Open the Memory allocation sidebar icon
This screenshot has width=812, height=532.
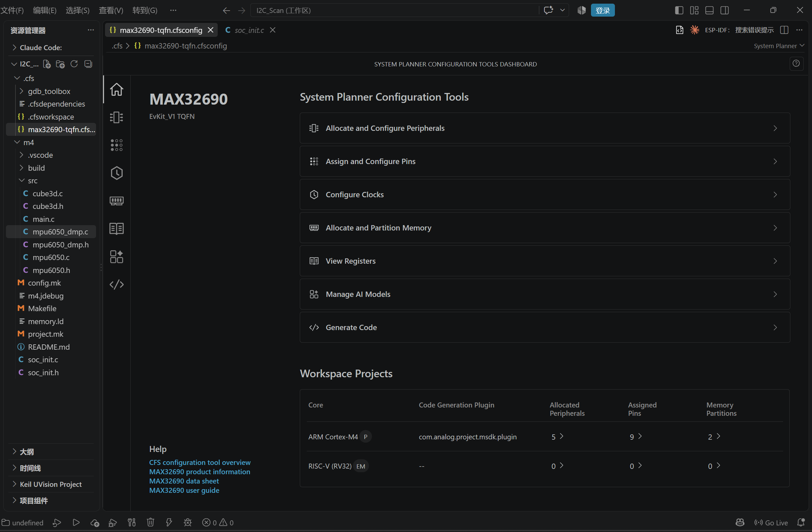tap(116, 201)
